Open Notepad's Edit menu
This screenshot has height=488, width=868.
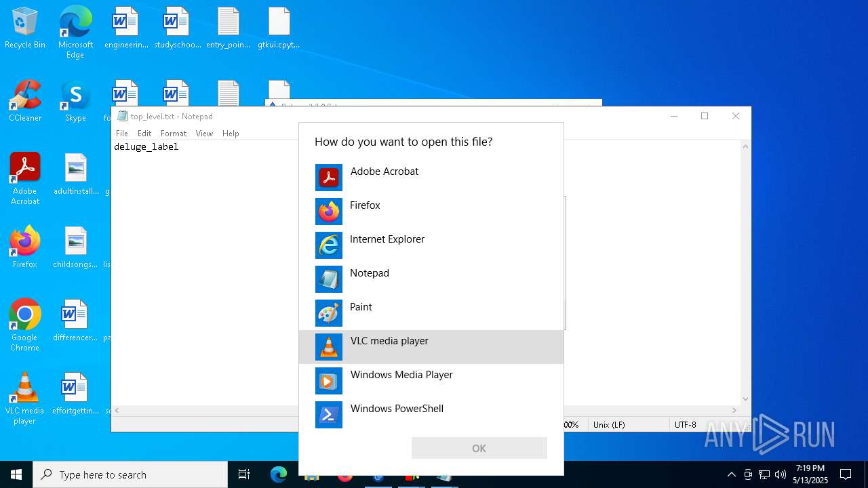[x=144, y=134]
